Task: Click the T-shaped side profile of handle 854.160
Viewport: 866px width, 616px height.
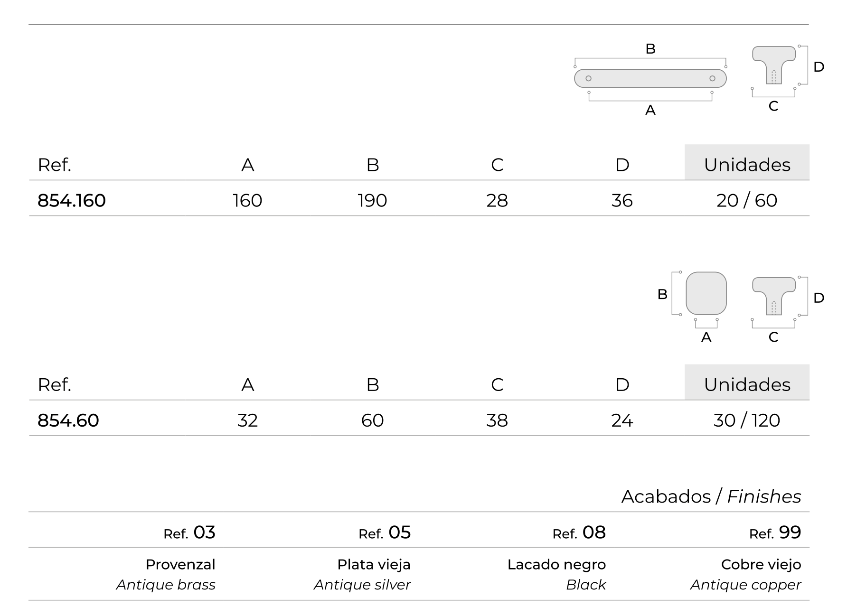Action: tap(774, 65)
